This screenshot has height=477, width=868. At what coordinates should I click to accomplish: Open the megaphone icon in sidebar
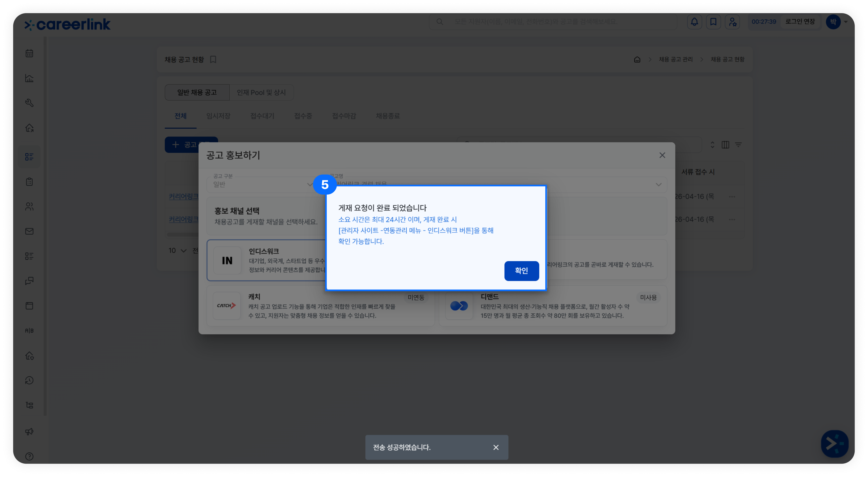pos(29,431)
